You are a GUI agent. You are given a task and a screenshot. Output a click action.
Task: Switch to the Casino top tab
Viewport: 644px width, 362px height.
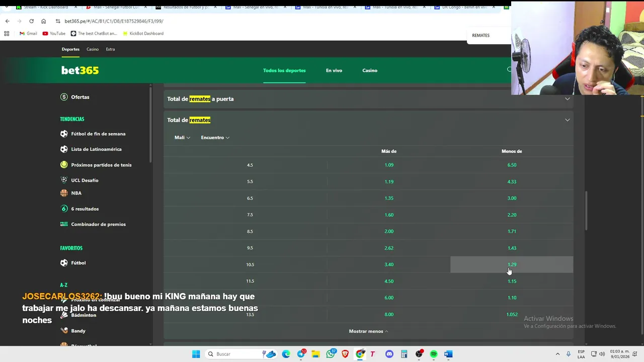pos(93,49)
